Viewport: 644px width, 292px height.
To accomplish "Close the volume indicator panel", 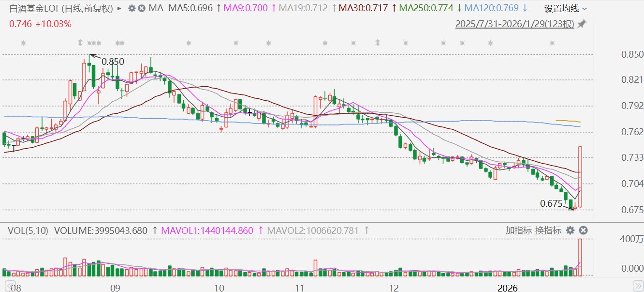I will (583, 231).
